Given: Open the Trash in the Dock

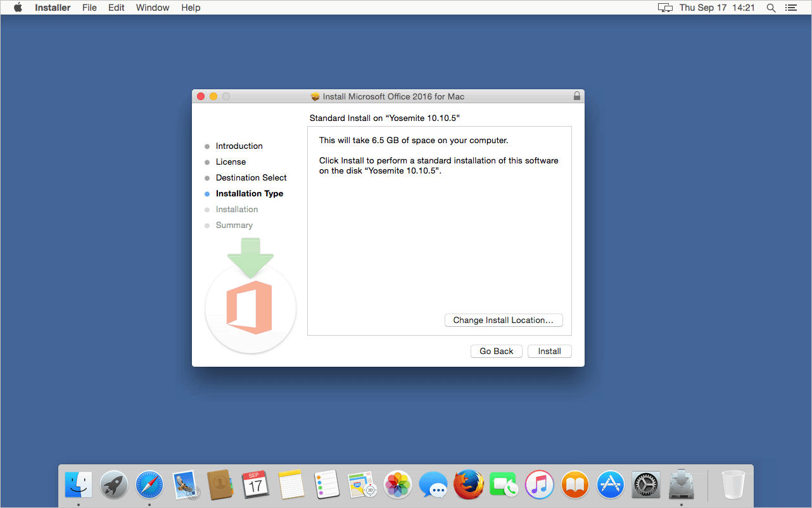Looking at the screenshot, I should 733,485.
